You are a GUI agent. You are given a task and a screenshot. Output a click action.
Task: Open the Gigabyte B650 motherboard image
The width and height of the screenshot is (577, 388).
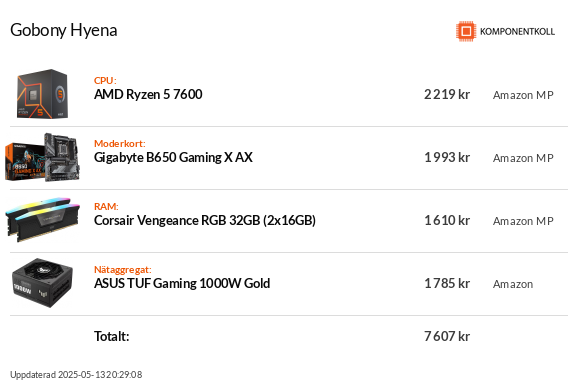(42, 157)
